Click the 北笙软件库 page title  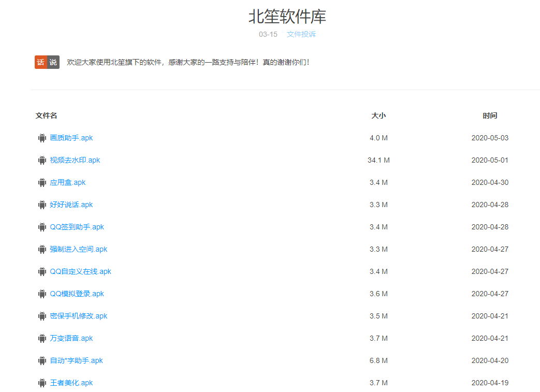tap(287, 17)
